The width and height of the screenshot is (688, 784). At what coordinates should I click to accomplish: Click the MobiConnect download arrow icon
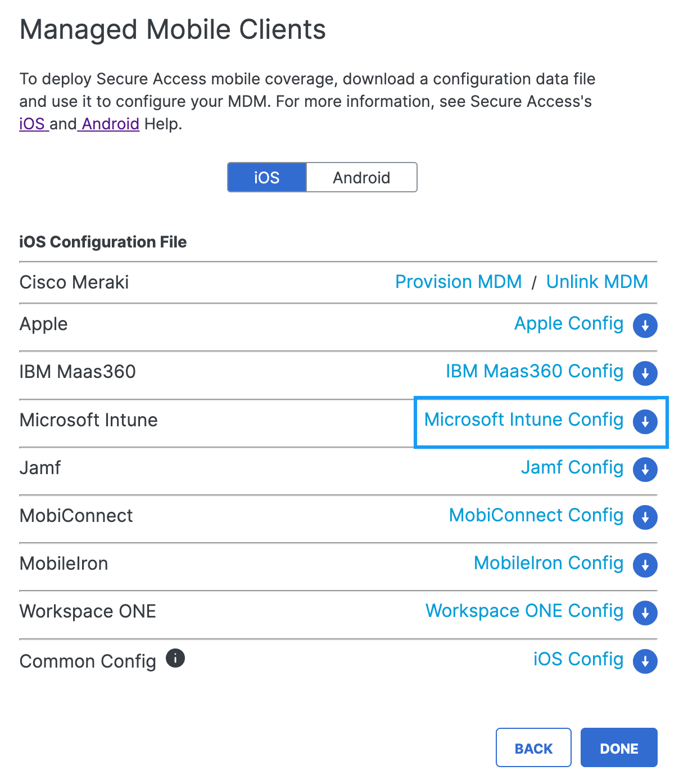pyautogui.click(x=645, y=517)
